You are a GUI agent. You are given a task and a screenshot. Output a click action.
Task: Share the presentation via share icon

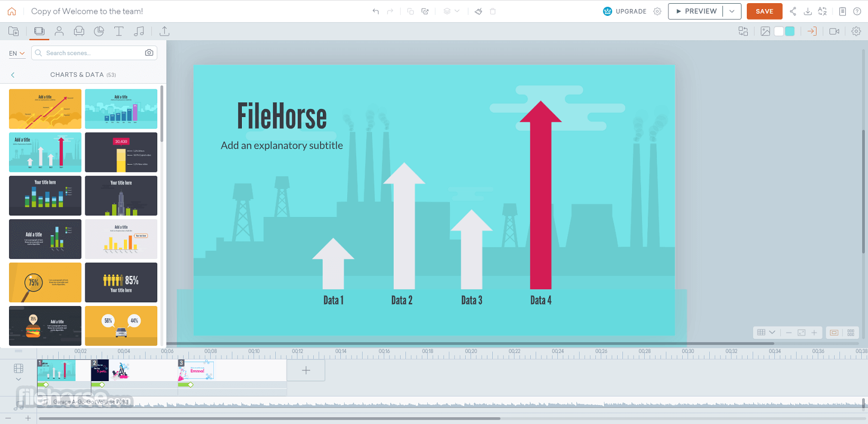[x=793, y=11]
